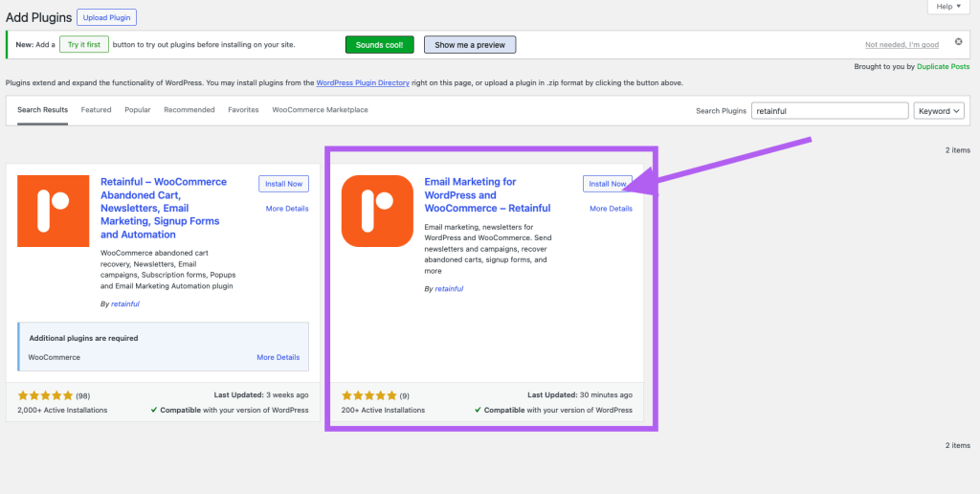
Task: Switch to the Featured tab
Action: coord(96,110)
